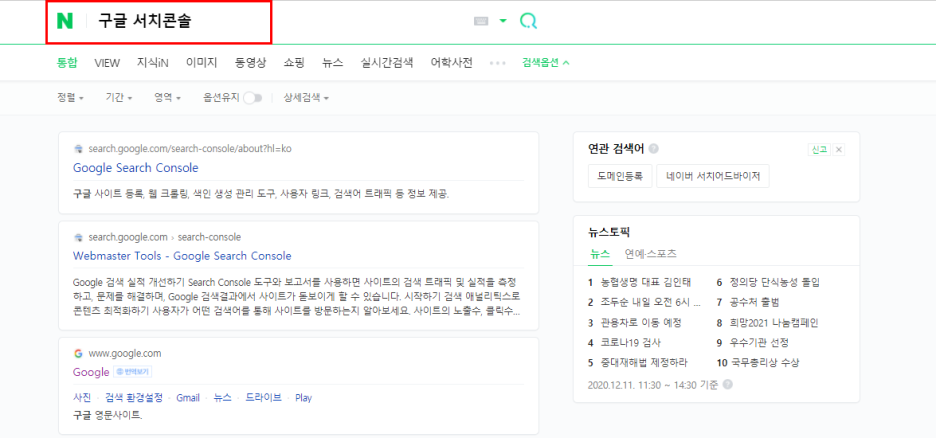Open the 뉴스 search tab
936x438 pixels.
(332, 63)
